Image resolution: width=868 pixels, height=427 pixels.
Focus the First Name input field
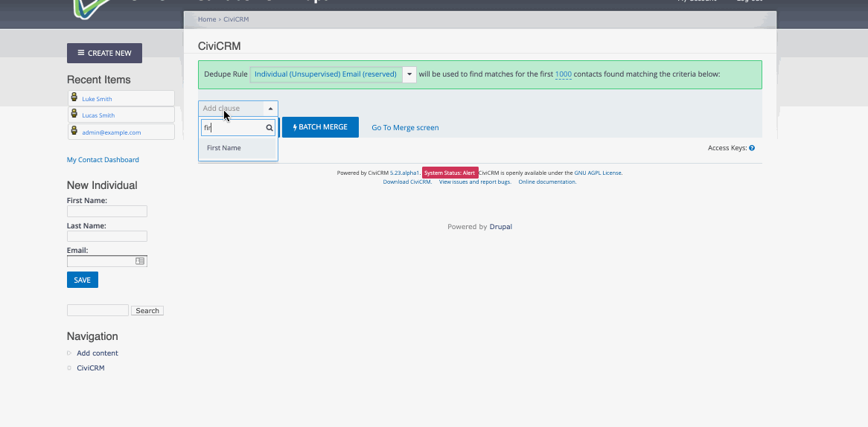[x=107, y=211]
